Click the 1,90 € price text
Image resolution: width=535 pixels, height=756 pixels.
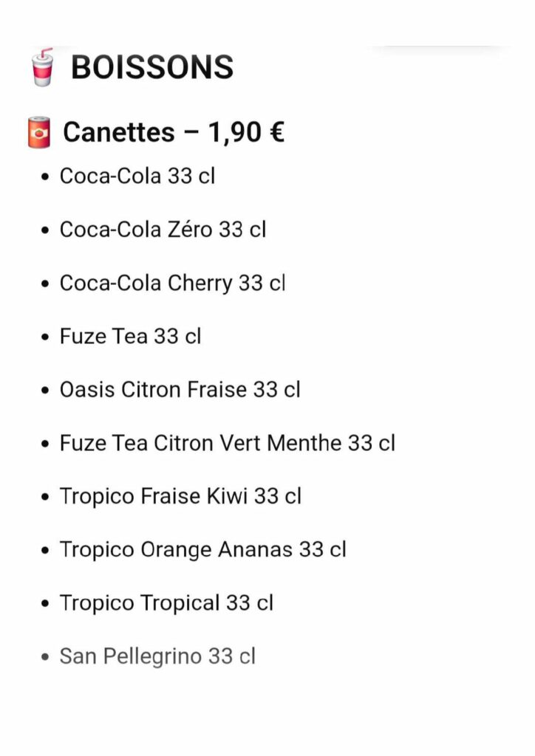246,132
